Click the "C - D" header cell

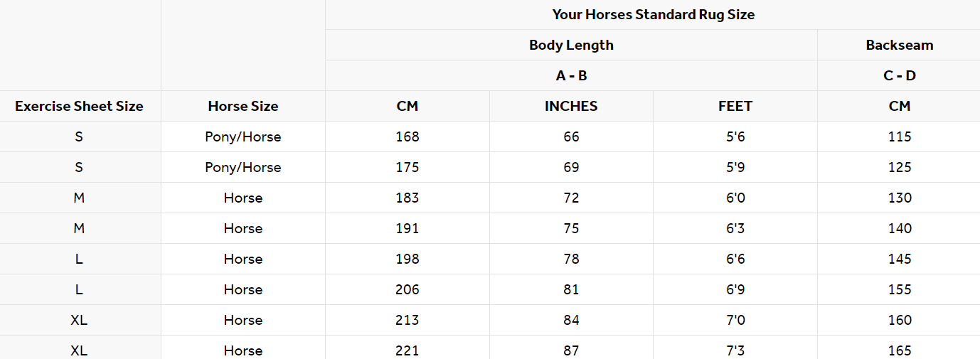(x=899, y=75)
